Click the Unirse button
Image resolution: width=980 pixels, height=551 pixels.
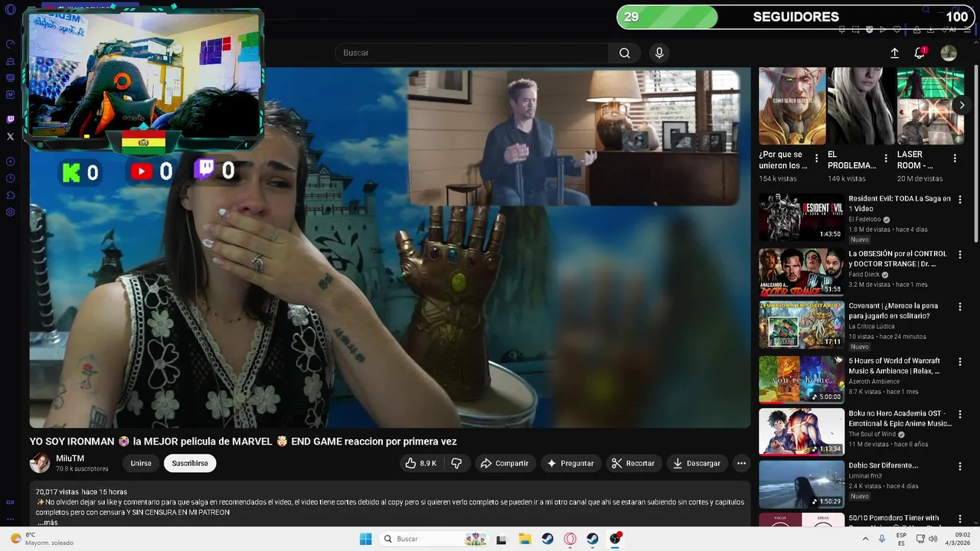(141, 463)
